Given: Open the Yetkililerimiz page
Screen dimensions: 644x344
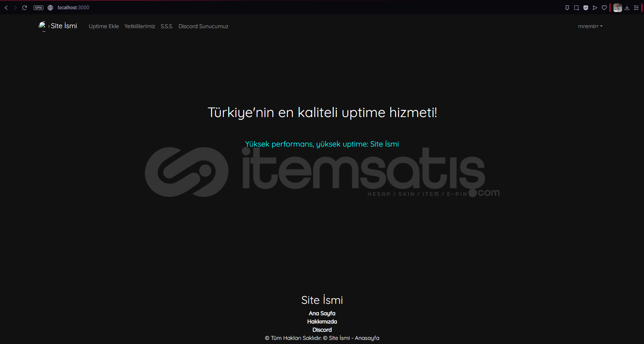Looking at the screenshot, I should (140, 26).
